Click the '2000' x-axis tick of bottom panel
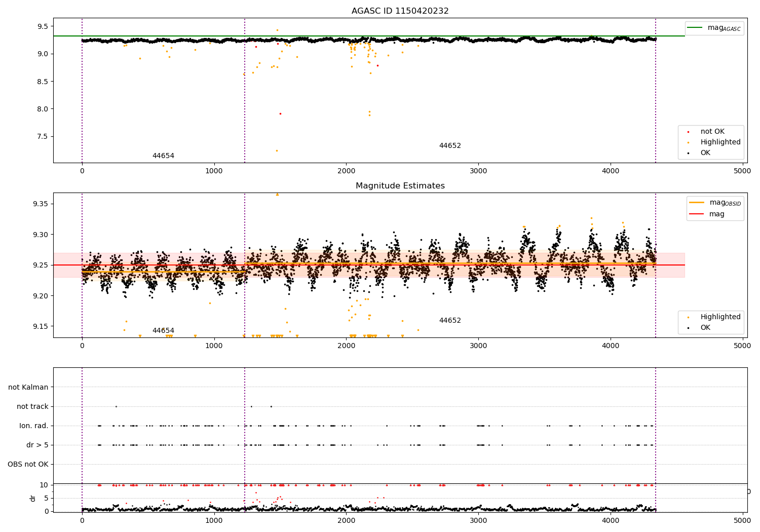Screen dimensions: 760x532 click(x=346, y=520)
